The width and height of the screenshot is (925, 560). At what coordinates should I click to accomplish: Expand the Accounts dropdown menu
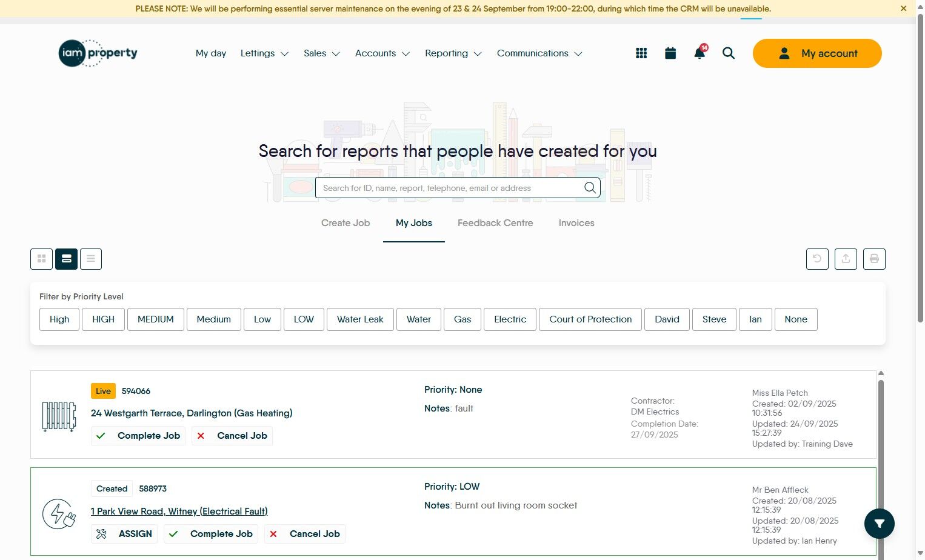pyautogui.click(x=382, y=53)
